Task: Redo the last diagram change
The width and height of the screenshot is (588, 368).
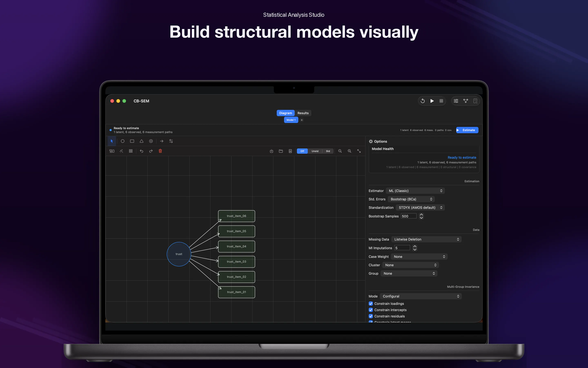Action: [151, 151]
